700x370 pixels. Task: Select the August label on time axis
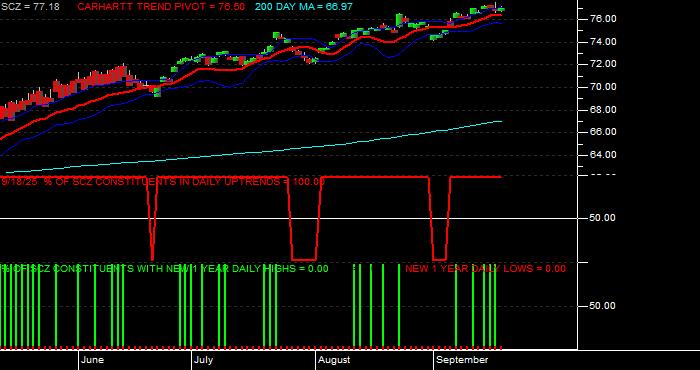point(334,360)
